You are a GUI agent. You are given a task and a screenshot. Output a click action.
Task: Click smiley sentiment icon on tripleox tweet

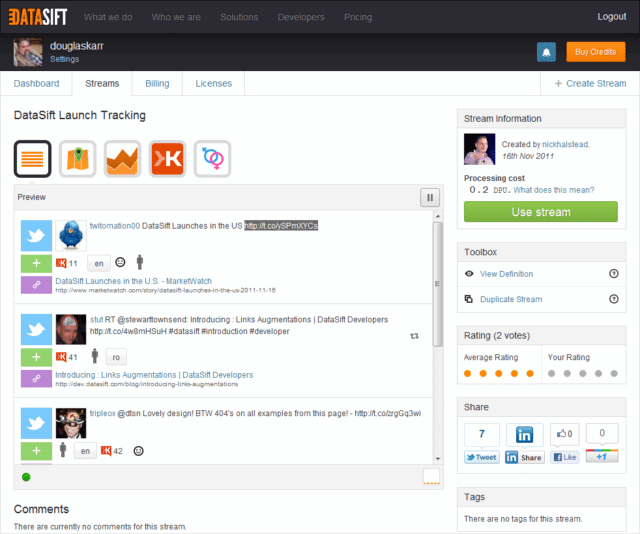[138, 451]
